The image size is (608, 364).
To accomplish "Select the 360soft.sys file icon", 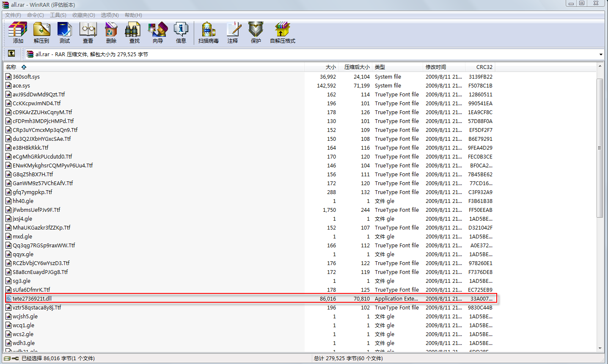I will point(8,77).
